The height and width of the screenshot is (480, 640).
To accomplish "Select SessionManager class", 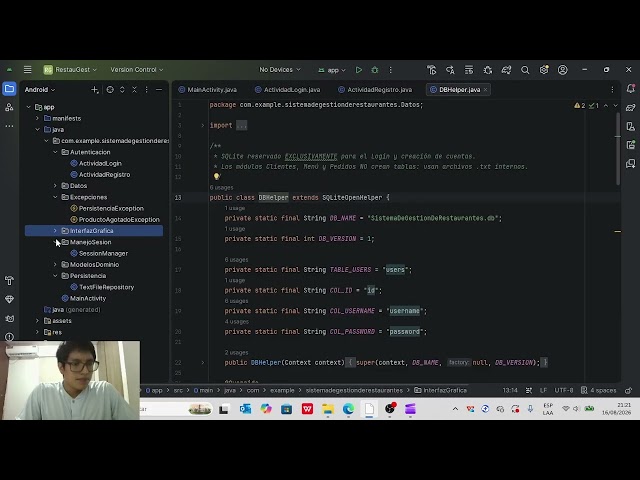I will [99, 253].
